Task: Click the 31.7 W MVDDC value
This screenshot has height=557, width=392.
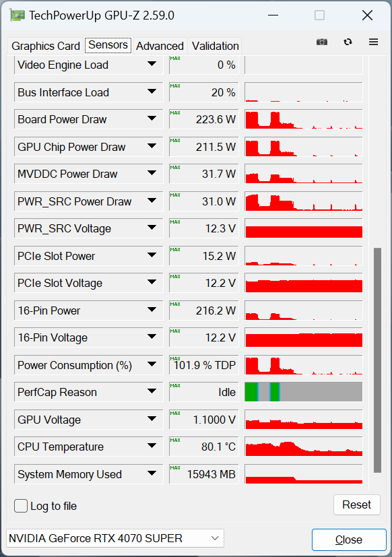Action: click(x=203, y=174)
